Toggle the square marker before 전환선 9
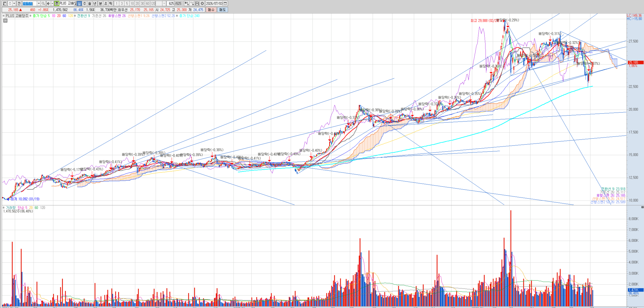644x308 pixels. 75,16
